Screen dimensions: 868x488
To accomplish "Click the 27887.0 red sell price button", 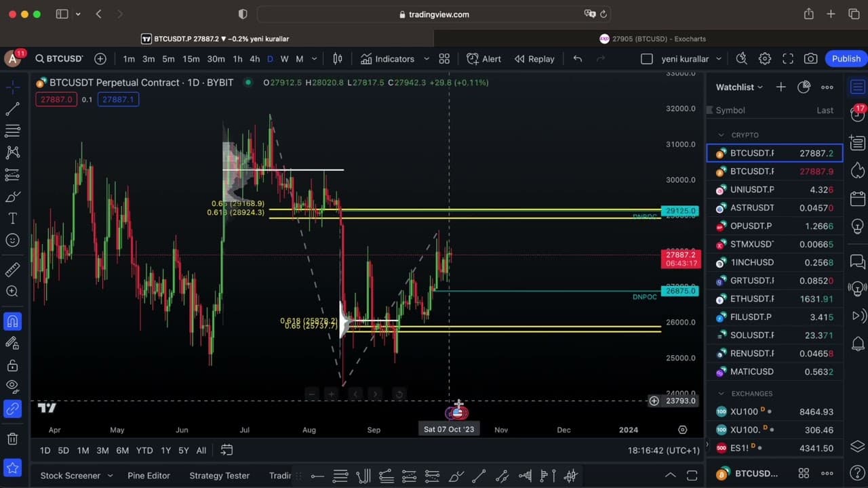I will [x=56, y=100].
